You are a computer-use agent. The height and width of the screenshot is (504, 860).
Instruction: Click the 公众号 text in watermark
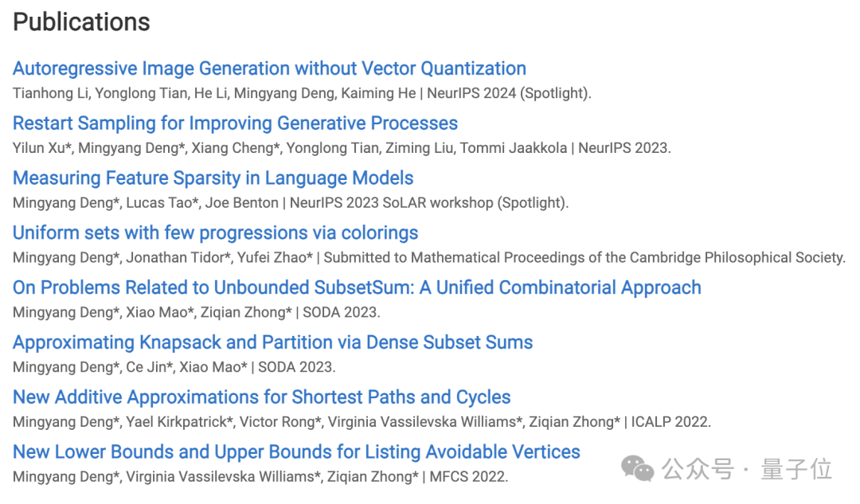[x=698, y=470]
